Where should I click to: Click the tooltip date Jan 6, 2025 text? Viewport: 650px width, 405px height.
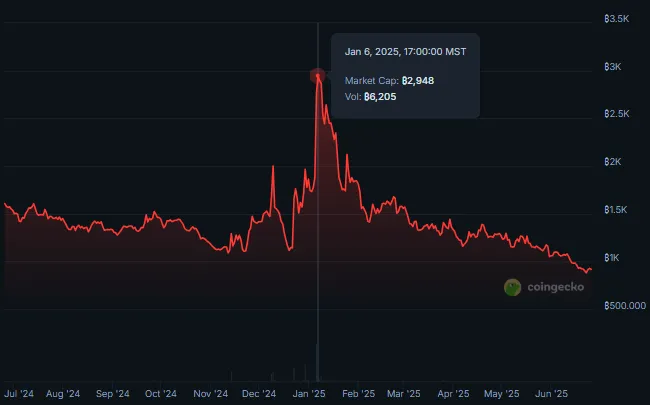coord(405,52)
